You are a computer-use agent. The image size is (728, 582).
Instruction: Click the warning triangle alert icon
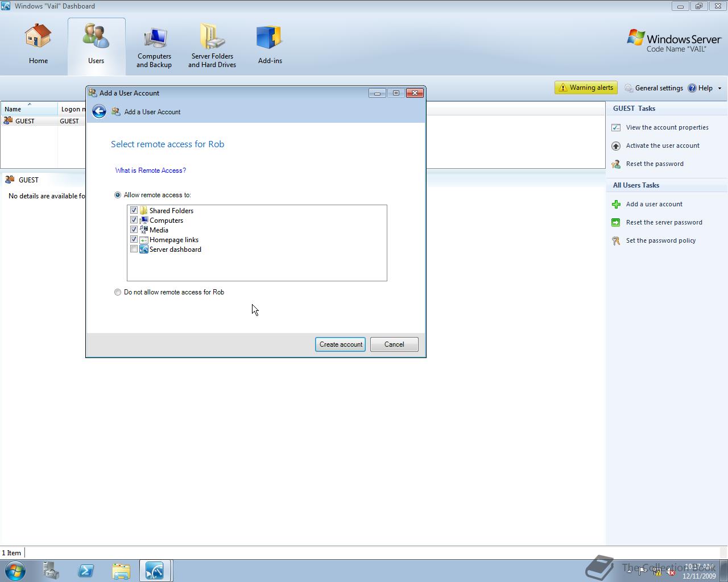[x=562, y=88]
